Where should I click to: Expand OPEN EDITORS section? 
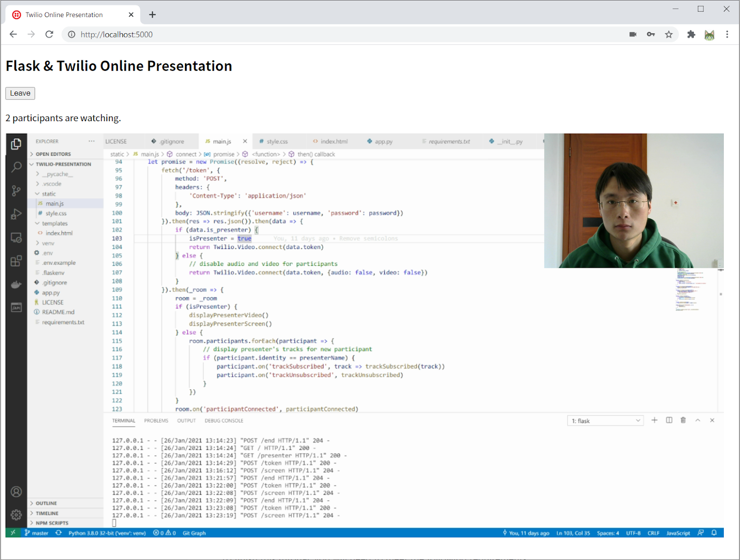coord(65,154)
